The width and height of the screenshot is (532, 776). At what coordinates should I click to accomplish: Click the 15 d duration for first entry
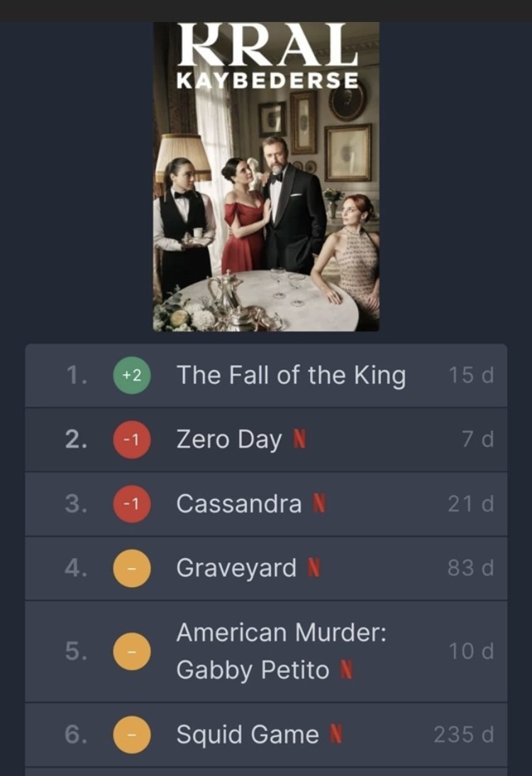[x=471, y=376]
